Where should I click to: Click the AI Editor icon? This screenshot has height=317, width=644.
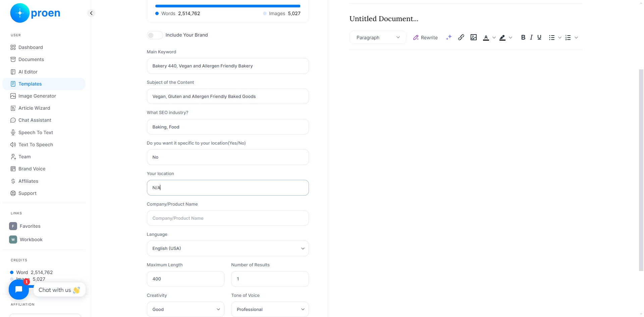[x=13, y=72]
